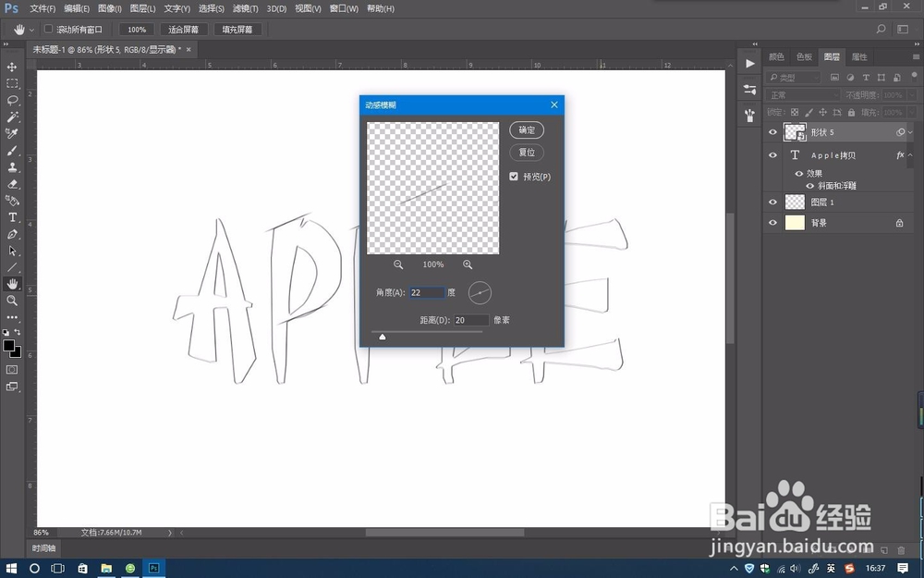Select the Move tool
Screen dimensions: 924x578
click(x=12, y=67)
